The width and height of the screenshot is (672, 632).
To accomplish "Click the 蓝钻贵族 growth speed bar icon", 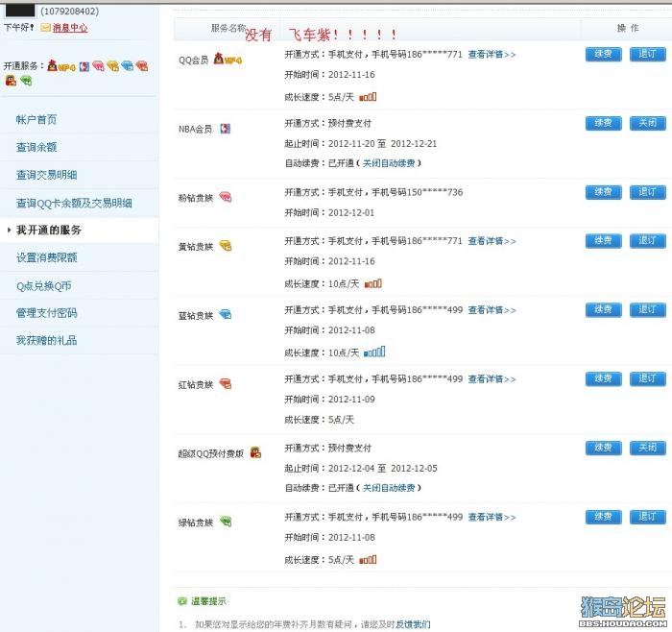I will (374, 352).
